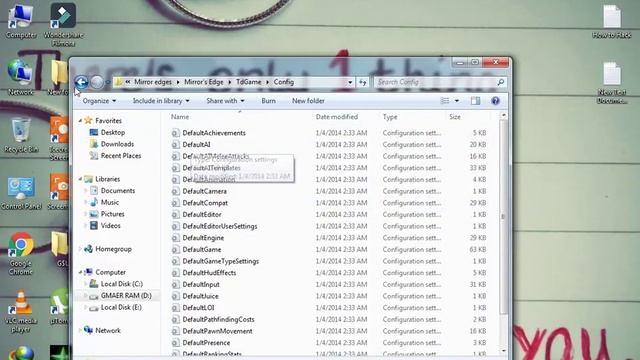
Task: Click the refresh button next to address bar
Action: (x=362, y=82)
